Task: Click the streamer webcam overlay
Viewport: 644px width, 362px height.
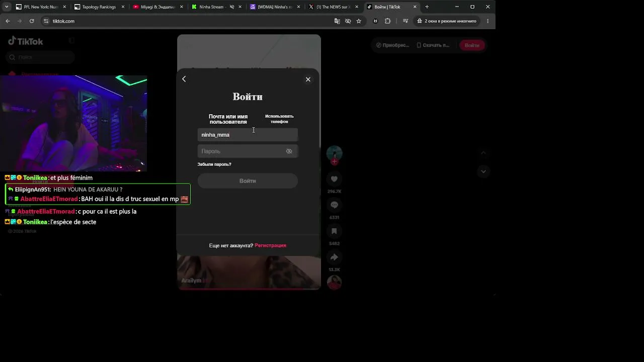Action: coord(73,123)
